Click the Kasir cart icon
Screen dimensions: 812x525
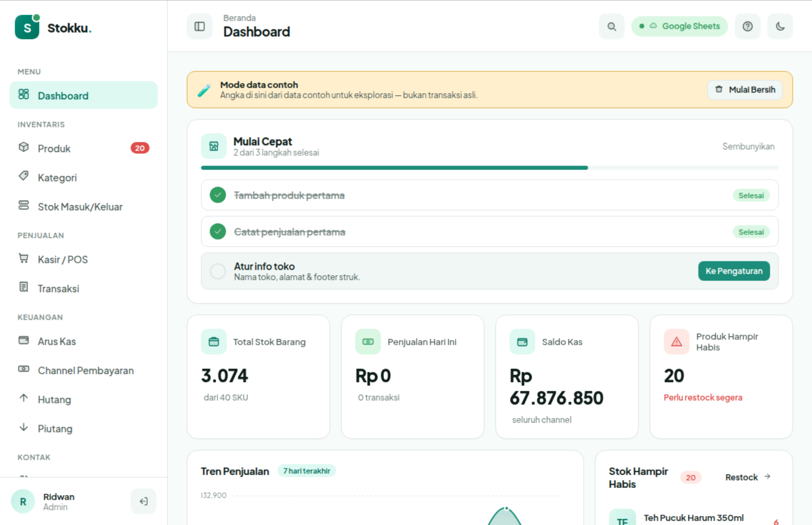pos(24,258)
